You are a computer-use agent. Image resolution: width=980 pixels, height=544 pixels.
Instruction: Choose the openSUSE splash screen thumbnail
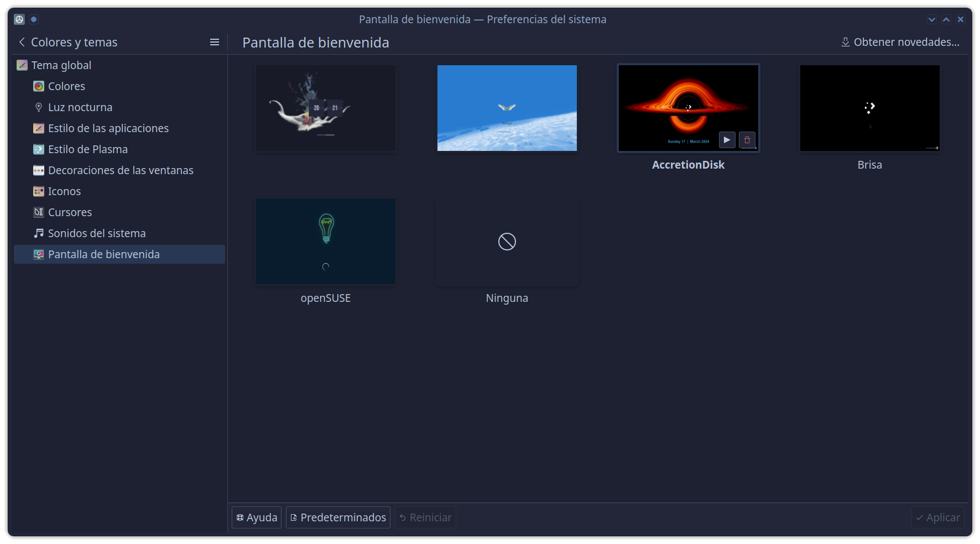click(x=326, y=242)
